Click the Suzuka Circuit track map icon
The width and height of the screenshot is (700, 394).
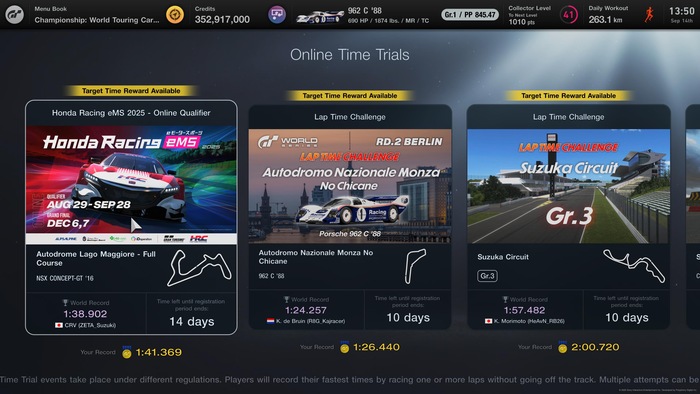634,265
